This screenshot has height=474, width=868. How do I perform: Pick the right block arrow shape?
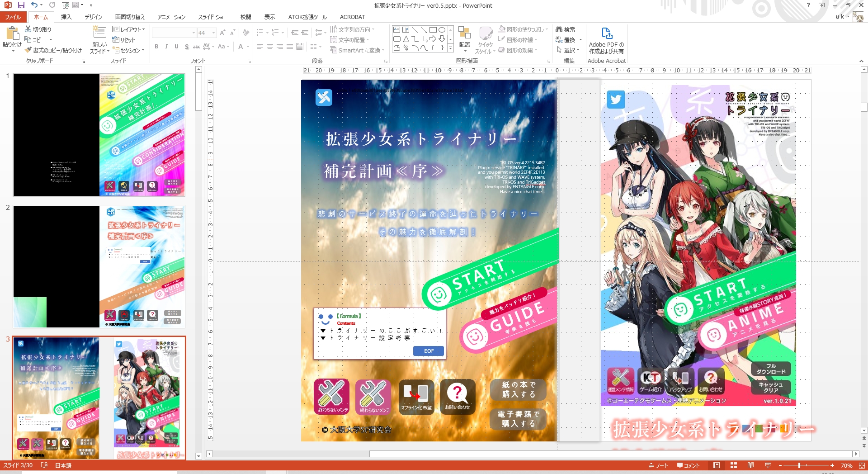click(x=433, y=39)
